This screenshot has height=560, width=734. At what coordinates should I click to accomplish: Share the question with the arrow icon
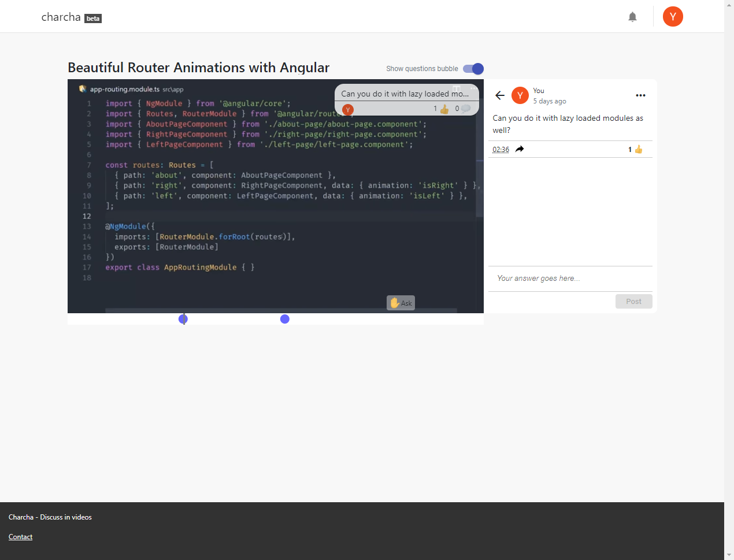pyautogui.click(x=520, y=149)
